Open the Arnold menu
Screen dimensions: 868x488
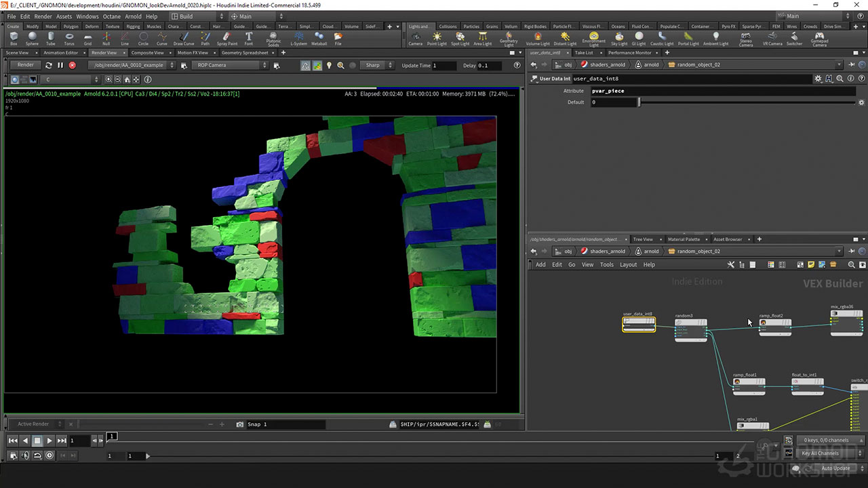[x=133, y=16]
